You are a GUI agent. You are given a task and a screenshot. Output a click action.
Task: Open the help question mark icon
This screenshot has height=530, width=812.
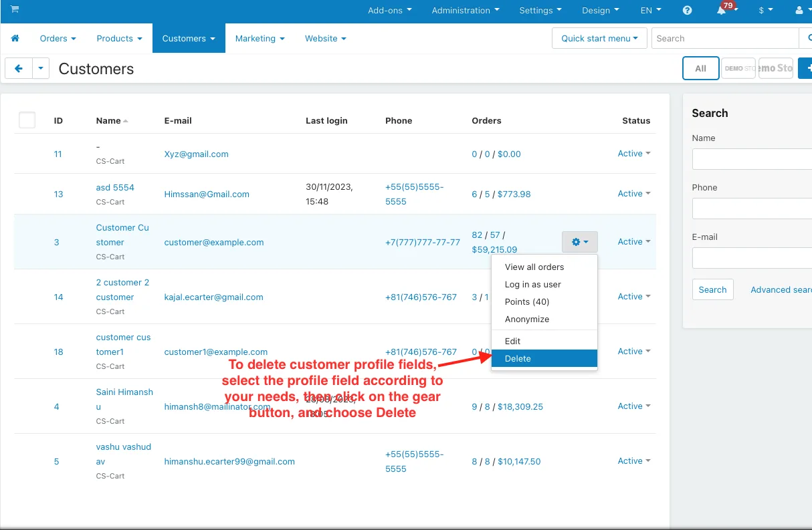(687, 11)
